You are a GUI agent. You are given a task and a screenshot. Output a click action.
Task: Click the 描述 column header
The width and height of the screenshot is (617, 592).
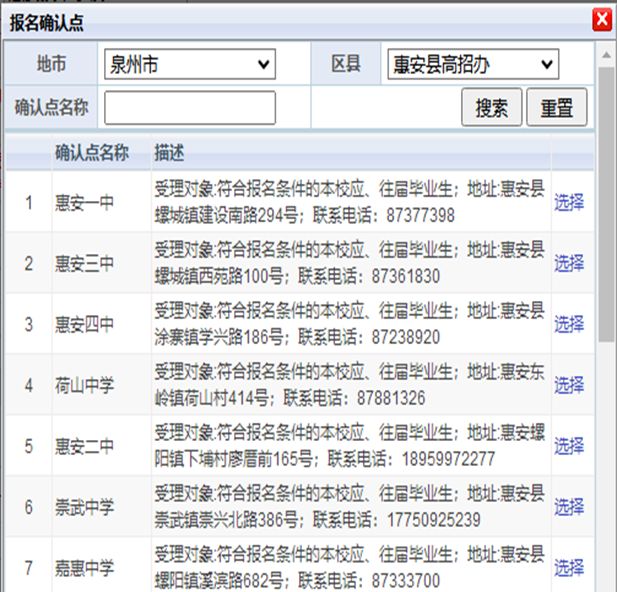[168, 153]
